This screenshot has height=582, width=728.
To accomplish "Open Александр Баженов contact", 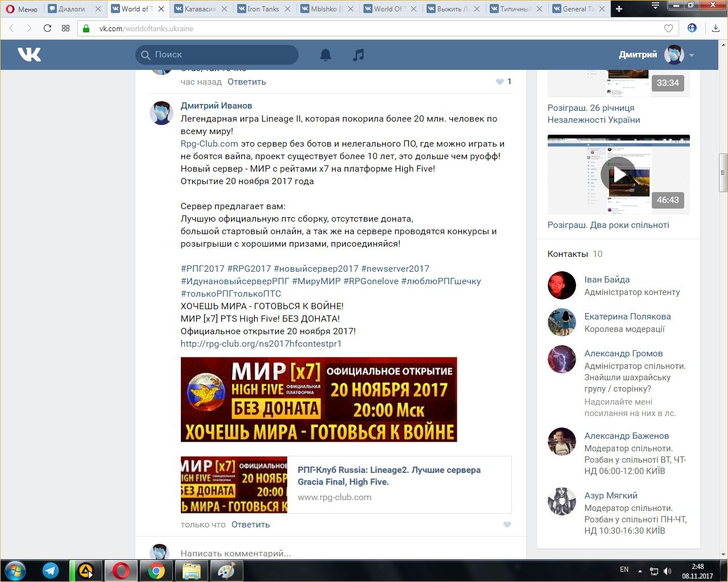I will [627, 436].
